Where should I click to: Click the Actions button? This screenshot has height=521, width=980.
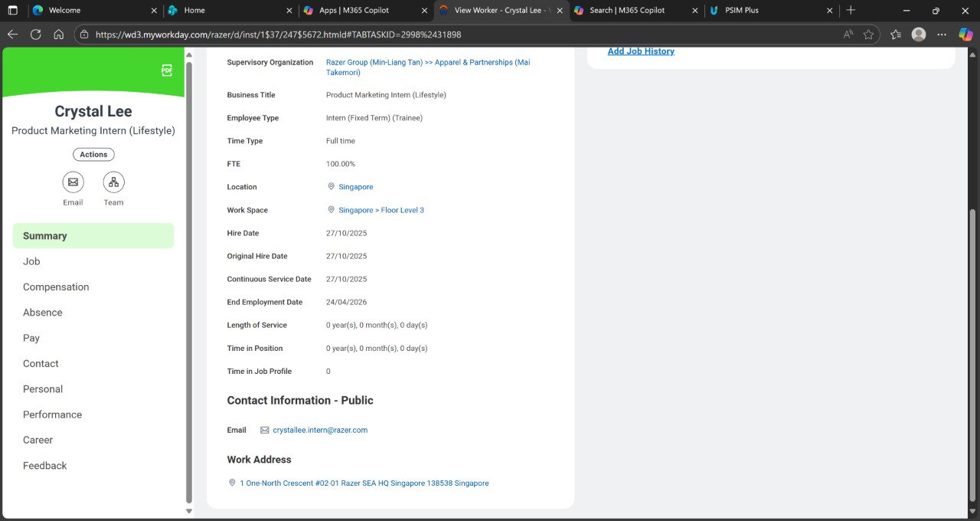coord(93,154)
